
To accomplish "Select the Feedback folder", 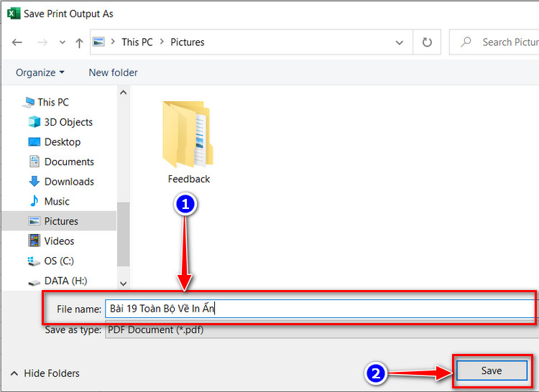I will (x=188, y=142).
